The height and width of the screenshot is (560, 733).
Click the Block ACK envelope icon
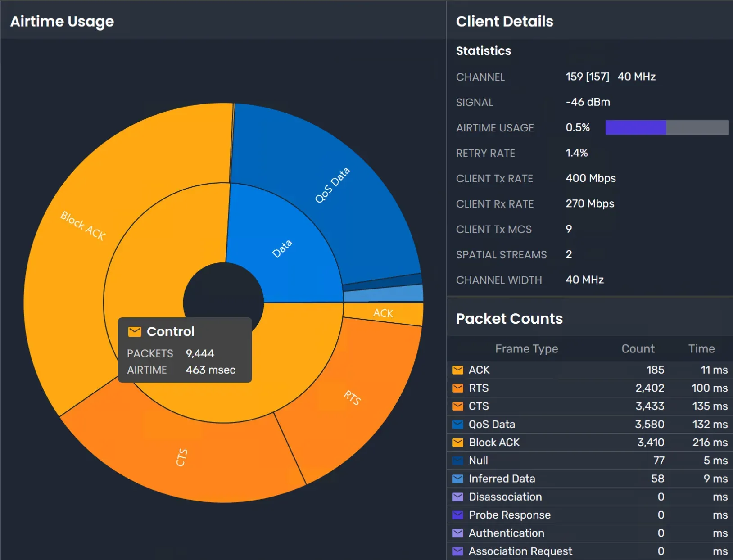[458, 442]
